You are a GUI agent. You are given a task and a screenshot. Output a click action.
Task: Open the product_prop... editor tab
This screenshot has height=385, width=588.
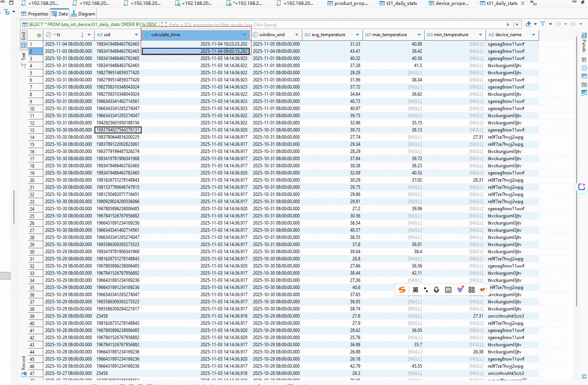click(347, 3)
